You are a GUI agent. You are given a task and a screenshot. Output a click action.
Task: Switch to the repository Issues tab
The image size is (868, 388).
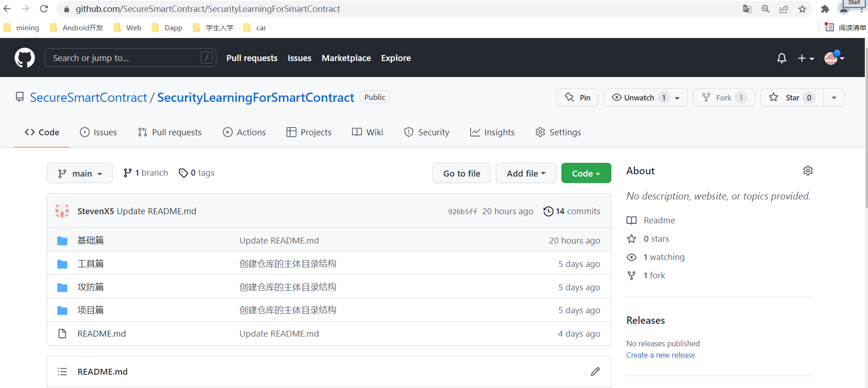click(x=98, y=132)
